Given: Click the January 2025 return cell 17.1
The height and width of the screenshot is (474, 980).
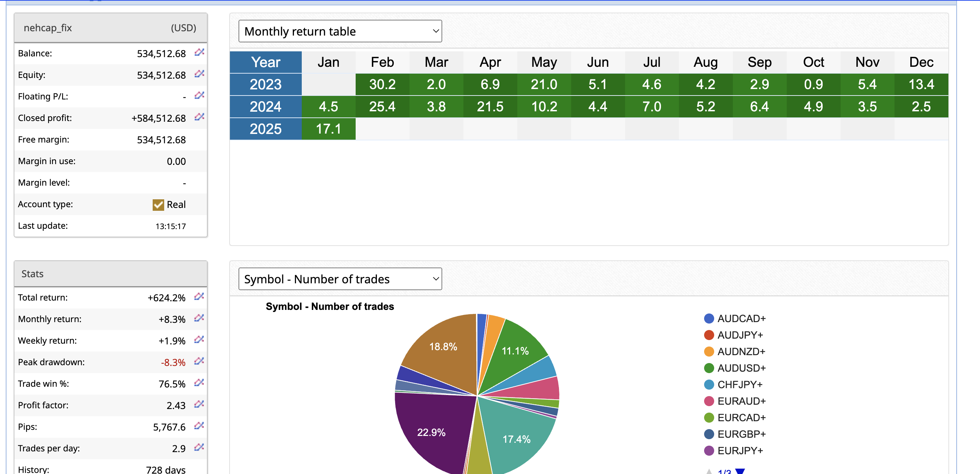Looking at the screenshot, I should coord(328,129).
